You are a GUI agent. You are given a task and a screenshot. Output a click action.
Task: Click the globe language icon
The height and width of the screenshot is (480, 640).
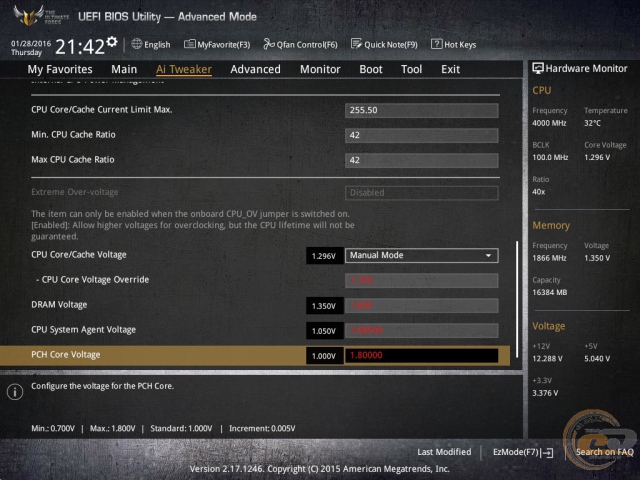[137, 44]
